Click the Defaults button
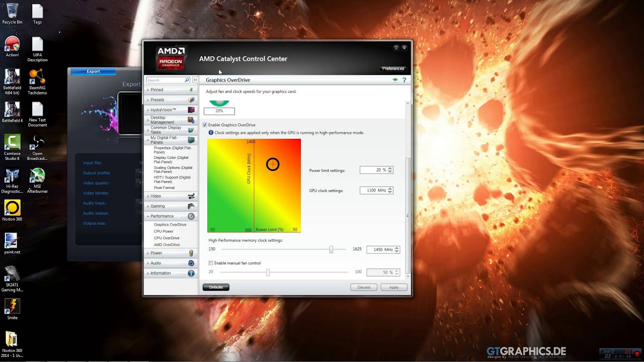This screenshot has height=362, width=644. tap(216, 287)
